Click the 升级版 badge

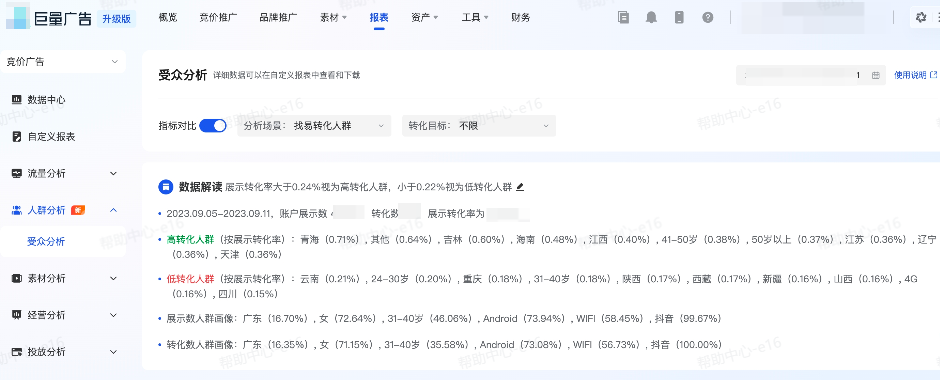point(116,19)
